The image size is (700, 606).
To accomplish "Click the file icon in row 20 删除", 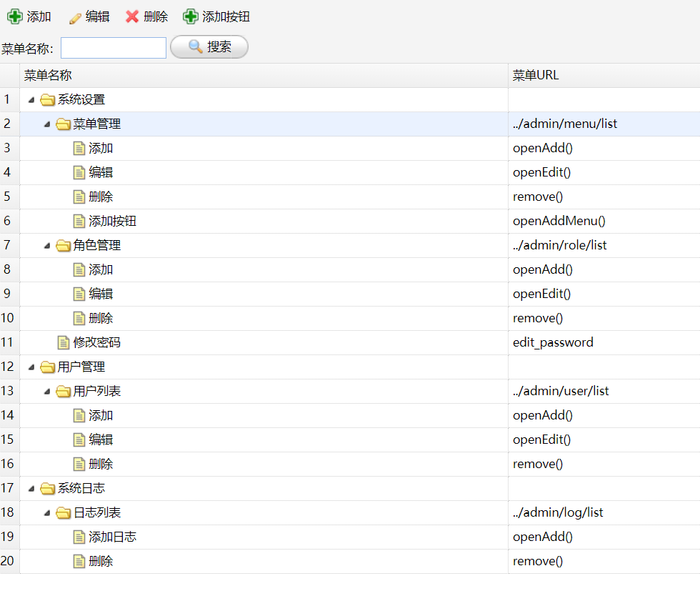I will point(79,561).
